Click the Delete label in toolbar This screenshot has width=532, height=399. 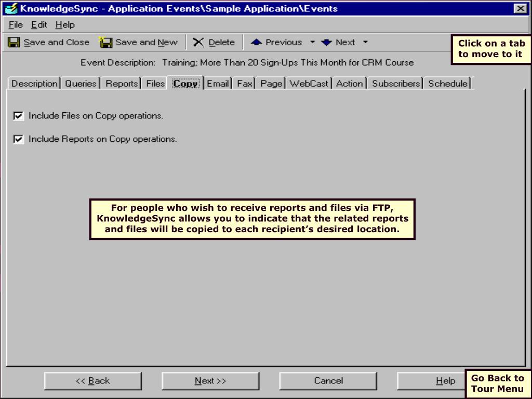pos(221,43)
